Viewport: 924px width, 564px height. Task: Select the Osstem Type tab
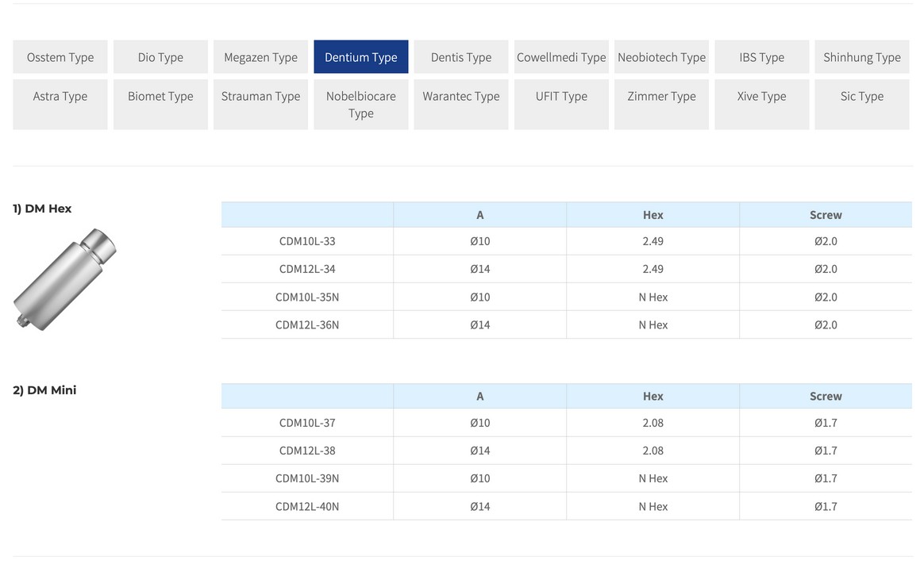point(60,57)
